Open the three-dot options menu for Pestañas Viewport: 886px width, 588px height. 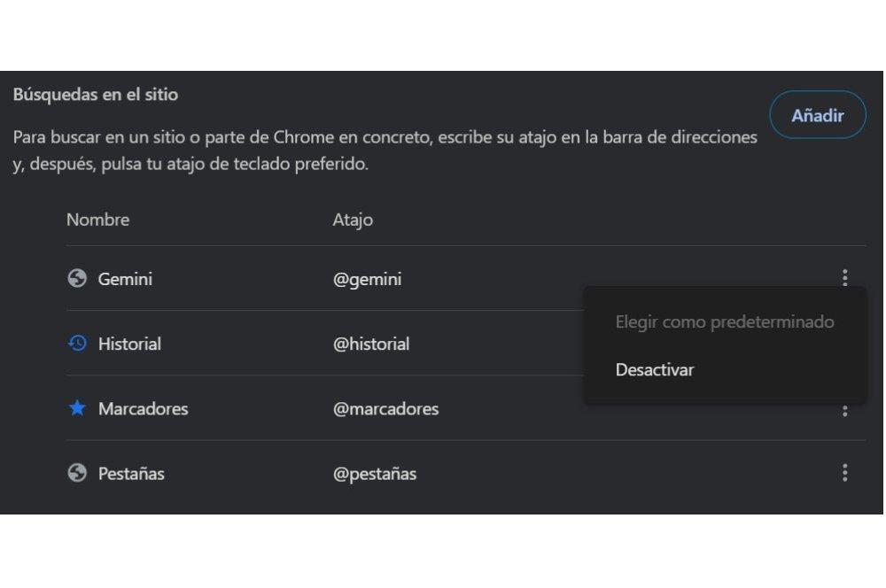844,473
